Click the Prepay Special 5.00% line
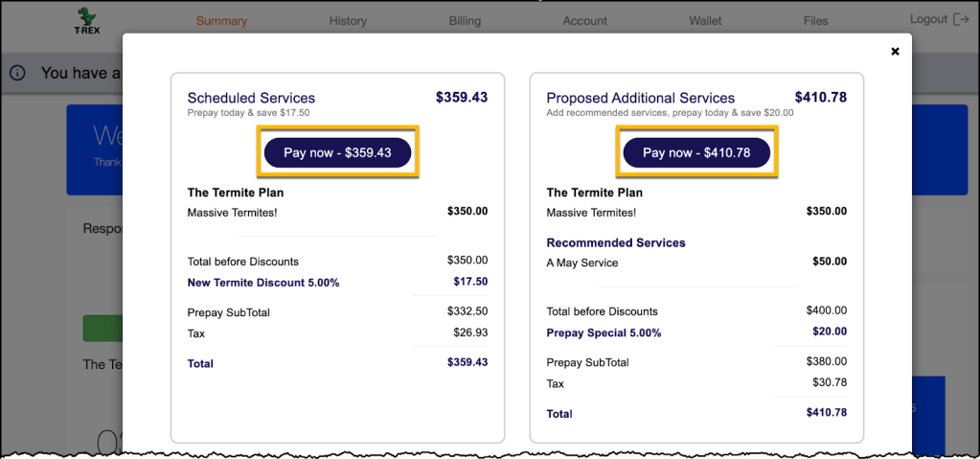The width and height of the screenshot is (980, 459). click(604, 333)
